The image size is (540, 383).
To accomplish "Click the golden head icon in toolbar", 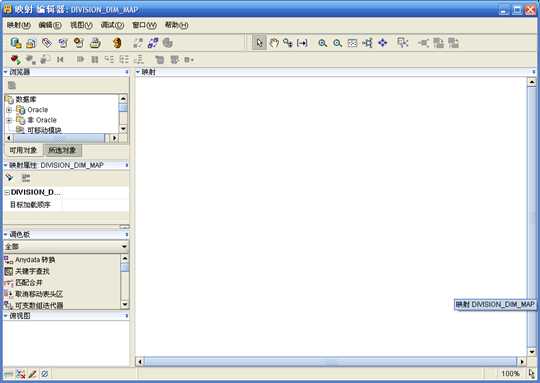I will tap(117, 43).
